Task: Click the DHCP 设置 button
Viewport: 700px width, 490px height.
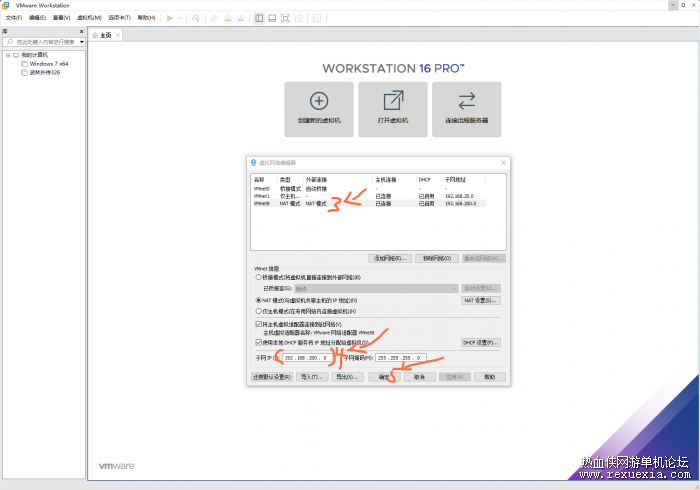Action: (480, 343)
